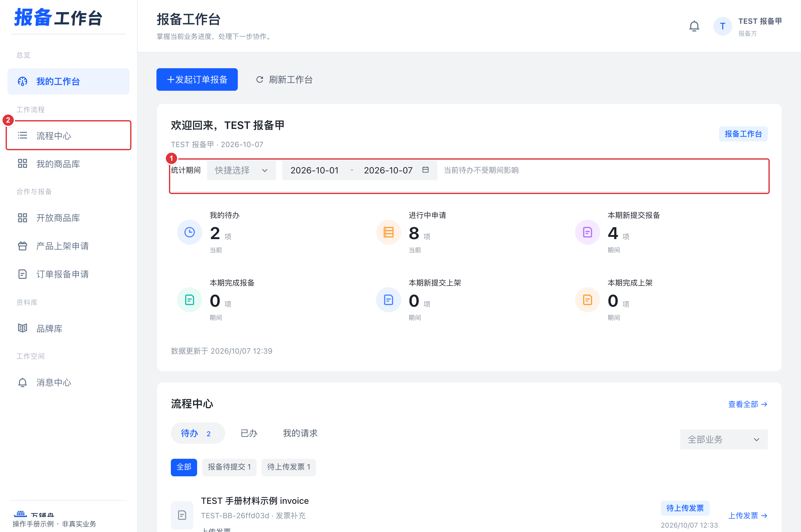Click the green document icon for 本期完成报备
This screenshot has height=532, width=801.
[x=189, y=300]
